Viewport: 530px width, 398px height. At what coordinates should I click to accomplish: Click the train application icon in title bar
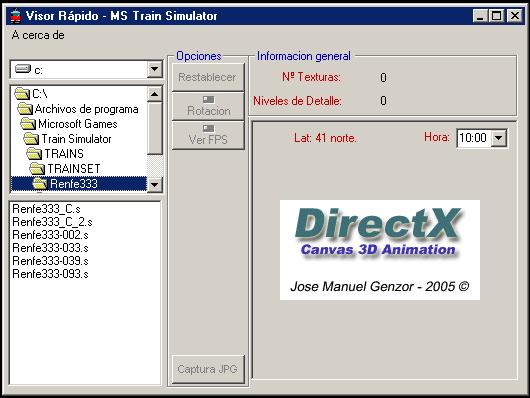tap(15, 16)
